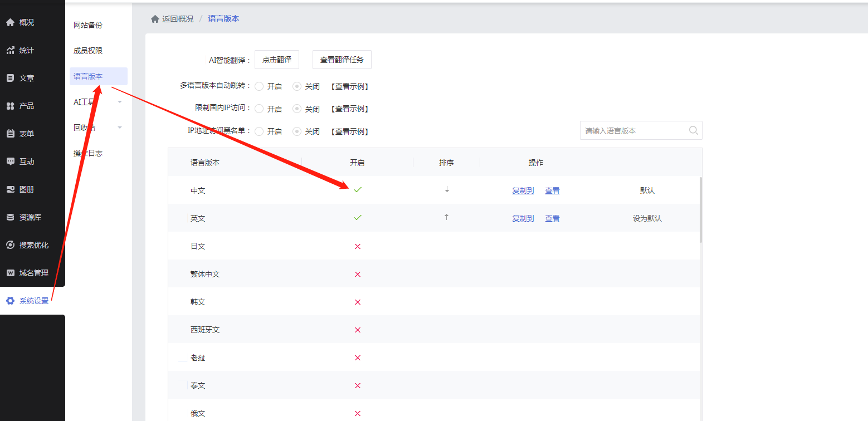Select 关闭 for 限制国内IP访问
The image size is (868, 421).
(x=297, y=109)
